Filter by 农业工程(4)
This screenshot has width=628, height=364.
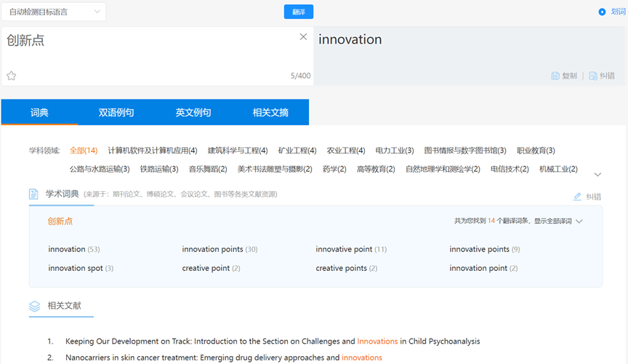tap(346, 150)
